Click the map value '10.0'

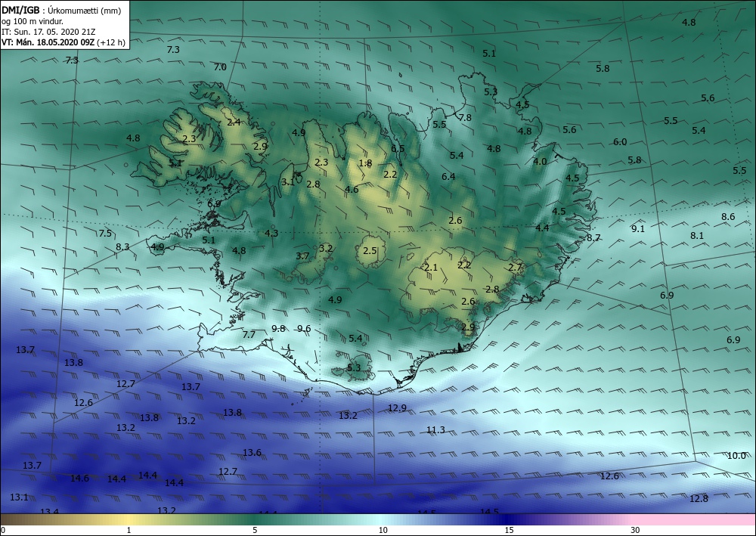736,456
